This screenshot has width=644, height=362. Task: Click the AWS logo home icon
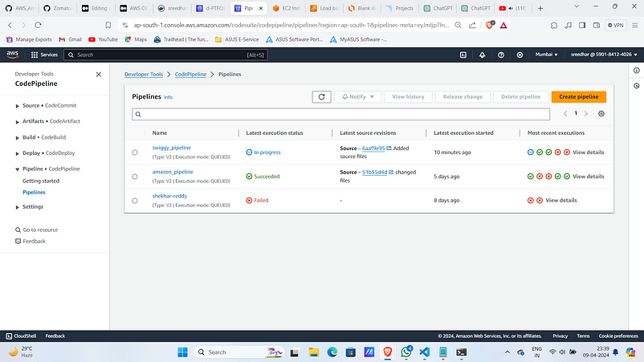[x=12, y=55]
